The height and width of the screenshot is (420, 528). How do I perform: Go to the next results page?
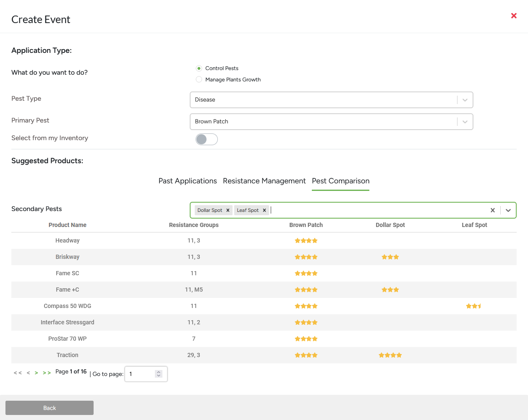pos(37,373)
